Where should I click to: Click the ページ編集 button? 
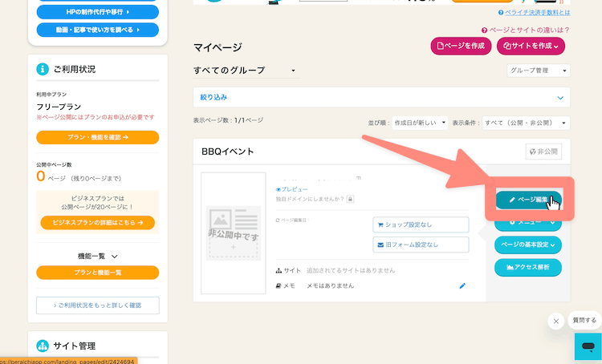coord(528,200)
